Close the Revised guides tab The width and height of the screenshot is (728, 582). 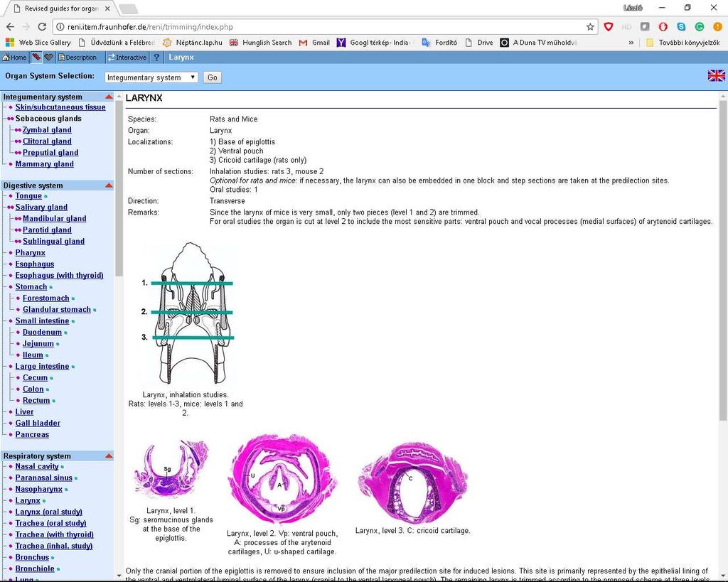107,9
